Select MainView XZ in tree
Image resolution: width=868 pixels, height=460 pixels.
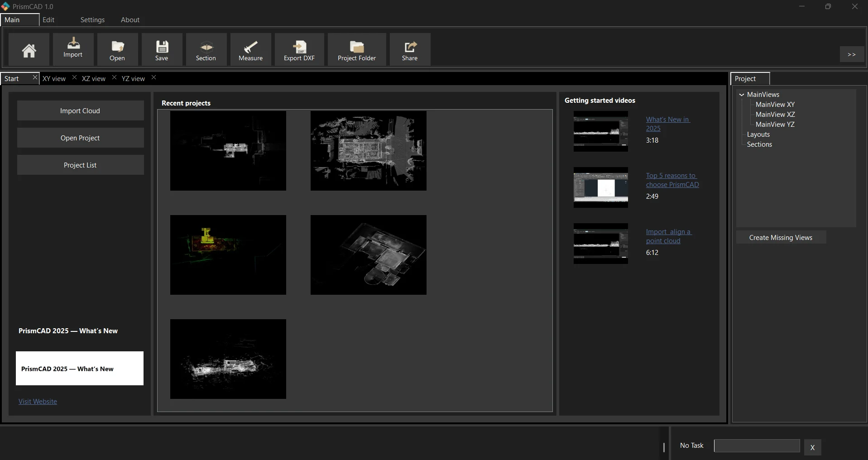(775, 115)
